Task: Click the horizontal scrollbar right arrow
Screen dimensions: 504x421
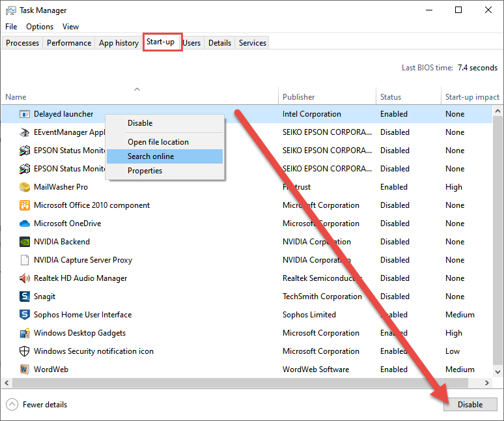Action: coord(487,383)
